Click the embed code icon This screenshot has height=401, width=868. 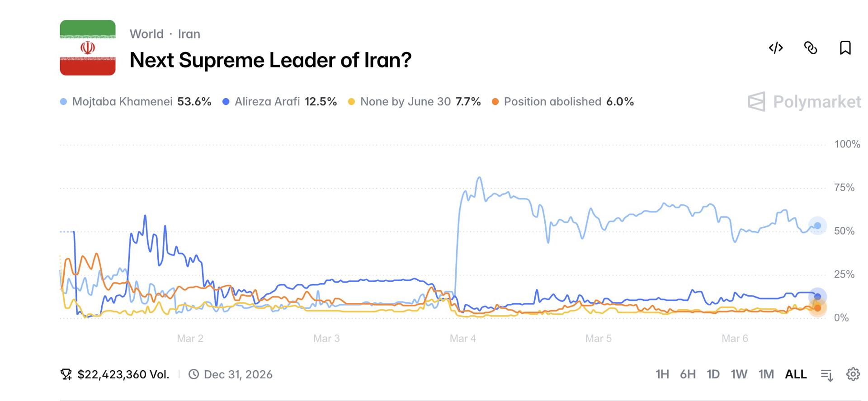(776, 48)
